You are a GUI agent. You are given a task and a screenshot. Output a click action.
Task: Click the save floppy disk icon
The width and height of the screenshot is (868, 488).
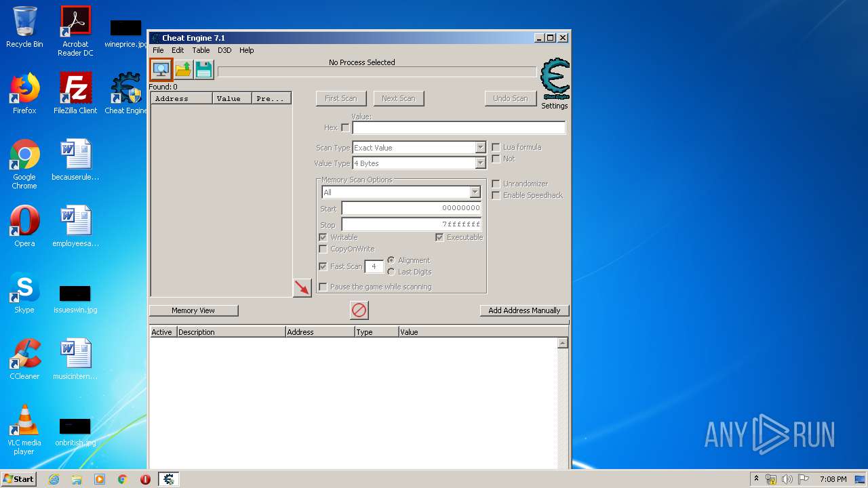pos(204,69)
